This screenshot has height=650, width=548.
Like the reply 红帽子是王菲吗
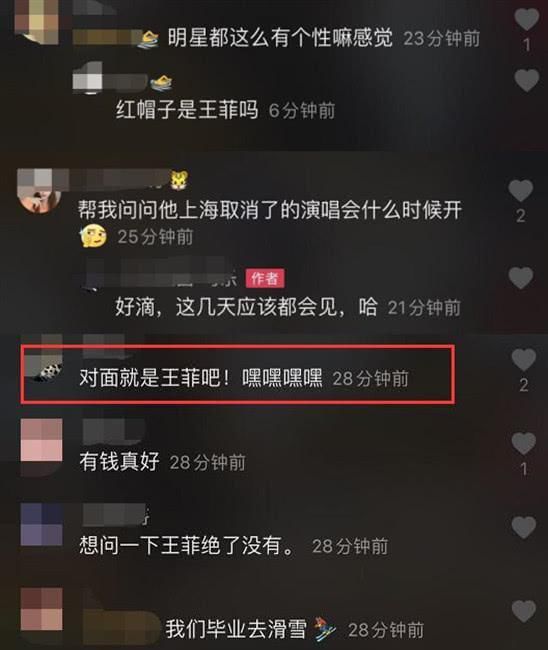(x=526, y=80)
